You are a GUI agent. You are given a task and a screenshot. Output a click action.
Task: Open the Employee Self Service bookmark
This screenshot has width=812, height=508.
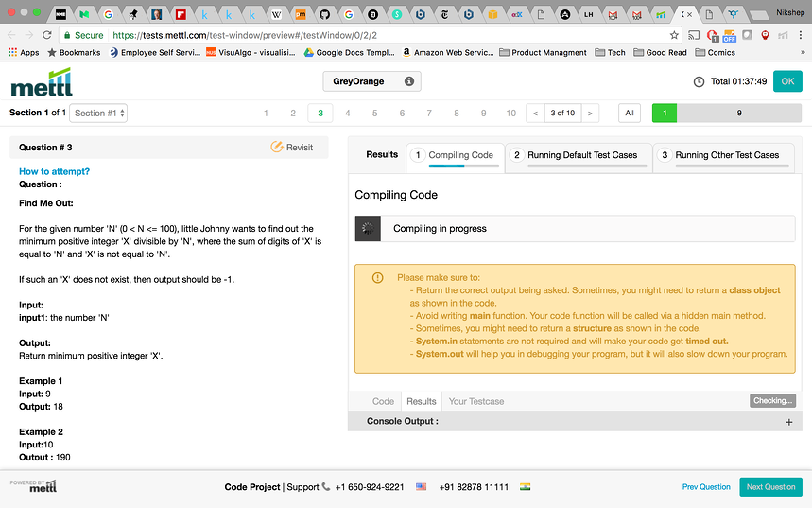coord(155,52)
